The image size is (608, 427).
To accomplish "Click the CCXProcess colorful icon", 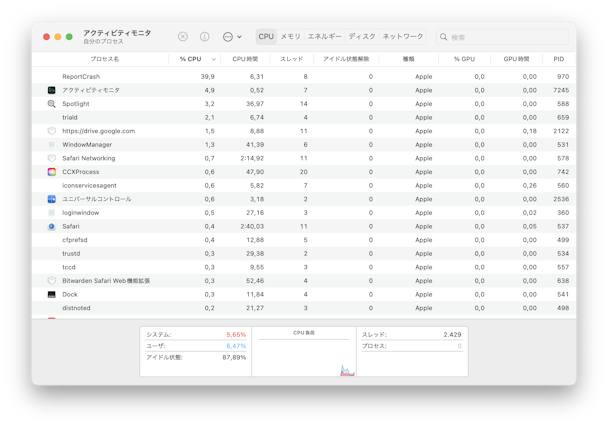I will coord(51,172).
